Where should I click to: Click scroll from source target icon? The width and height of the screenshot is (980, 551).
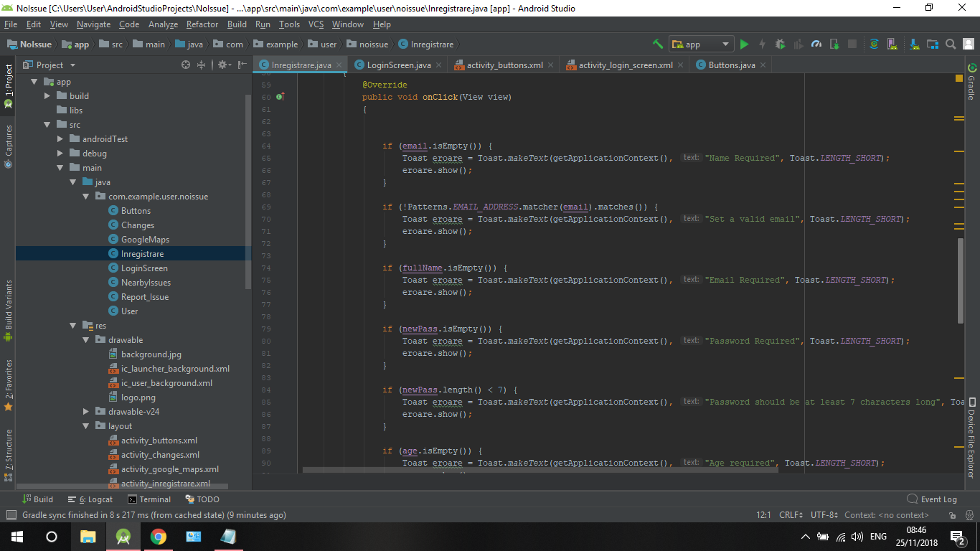click(186, 65)
